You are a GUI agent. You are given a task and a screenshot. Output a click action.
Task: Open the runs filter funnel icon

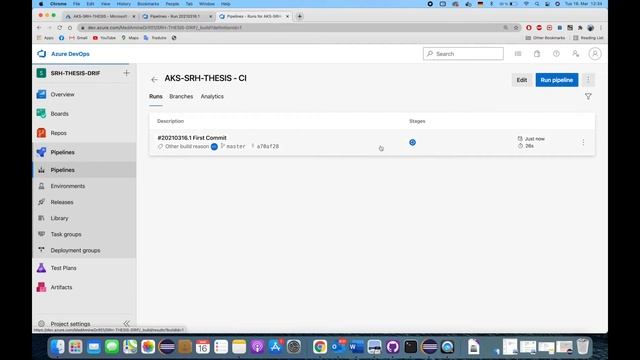point(588,97)
